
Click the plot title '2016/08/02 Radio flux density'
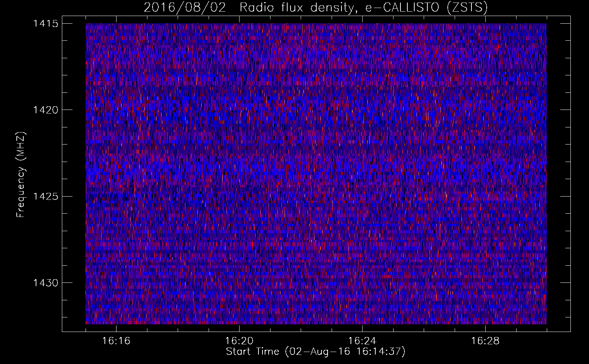(316, 8)
